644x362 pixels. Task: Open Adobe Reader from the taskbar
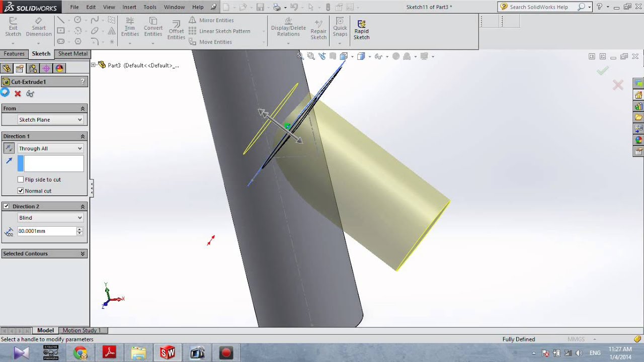coord(110,353)
